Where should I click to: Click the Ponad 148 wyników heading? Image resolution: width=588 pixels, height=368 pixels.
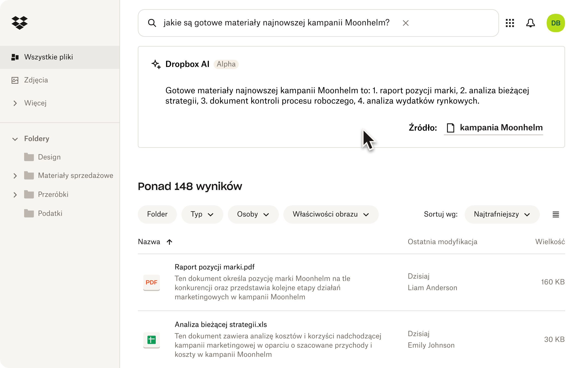(x=190, y=187)
